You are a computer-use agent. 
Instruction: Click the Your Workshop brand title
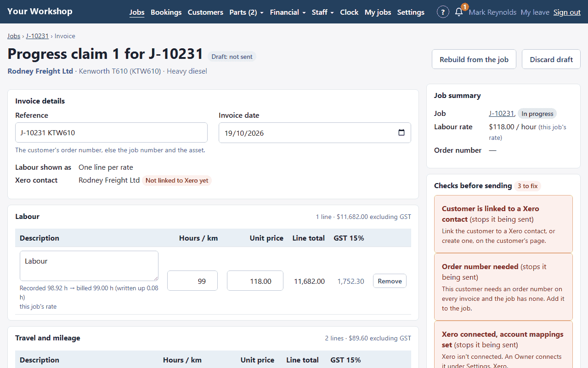pyautogui.click(x=40, y=11)
